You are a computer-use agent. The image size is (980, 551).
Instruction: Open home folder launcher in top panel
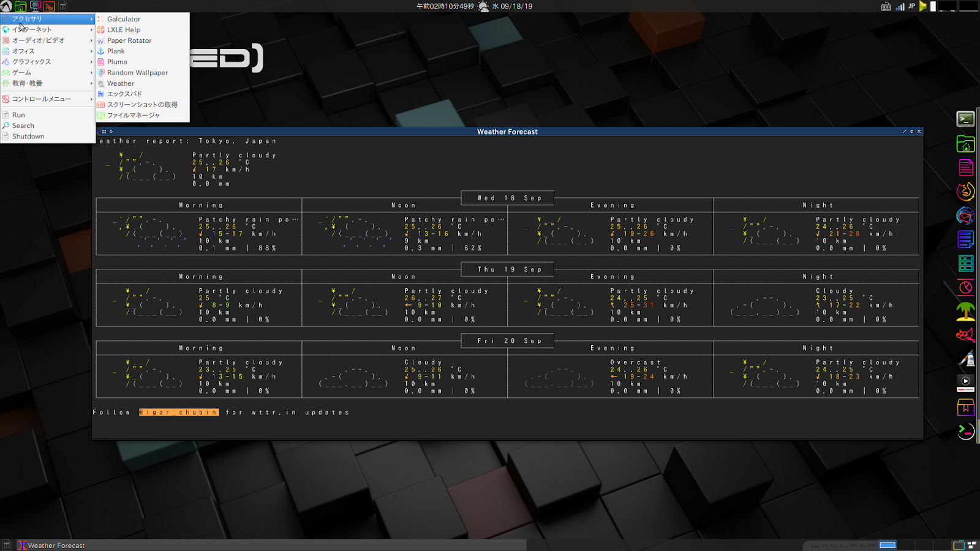click(20, 6)
